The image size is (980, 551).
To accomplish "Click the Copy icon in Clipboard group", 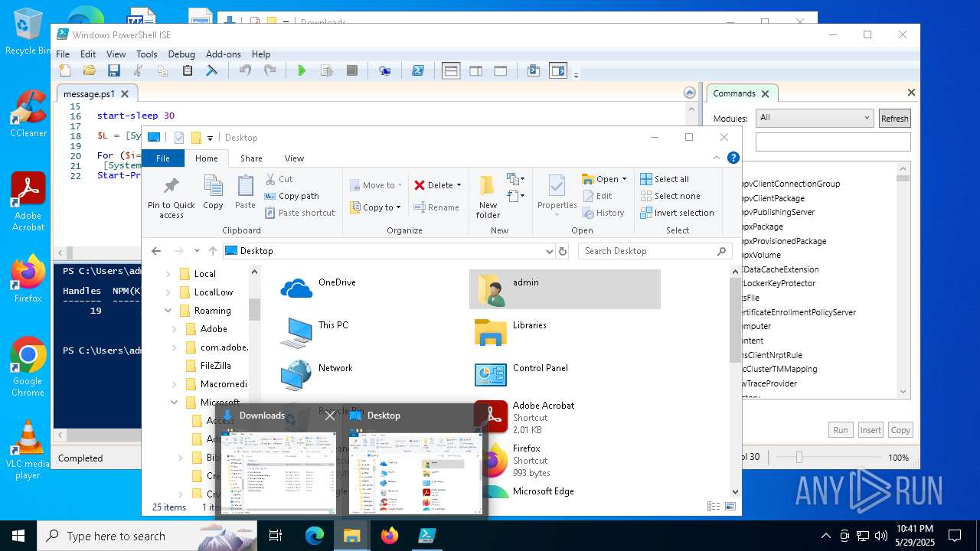I will [213, 192].
